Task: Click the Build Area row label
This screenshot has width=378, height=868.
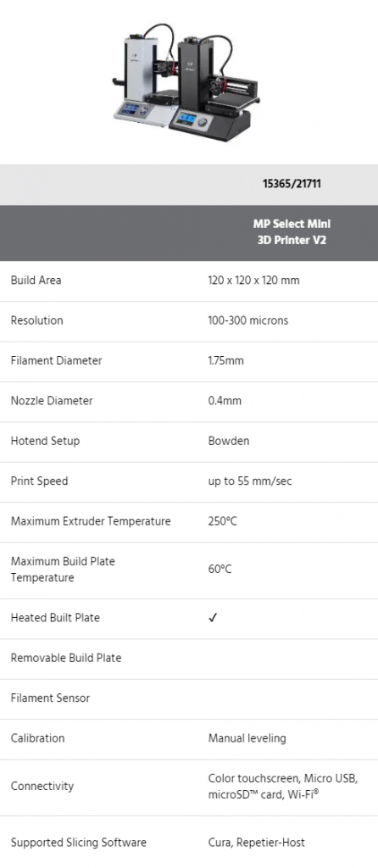Action: pos(36,280)
